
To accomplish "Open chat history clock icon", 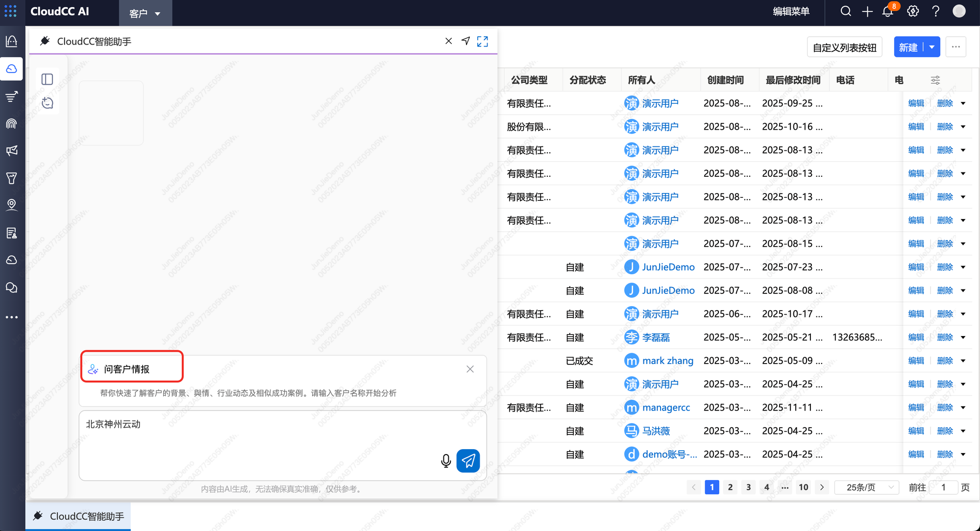I will click(x=48, y=103).
